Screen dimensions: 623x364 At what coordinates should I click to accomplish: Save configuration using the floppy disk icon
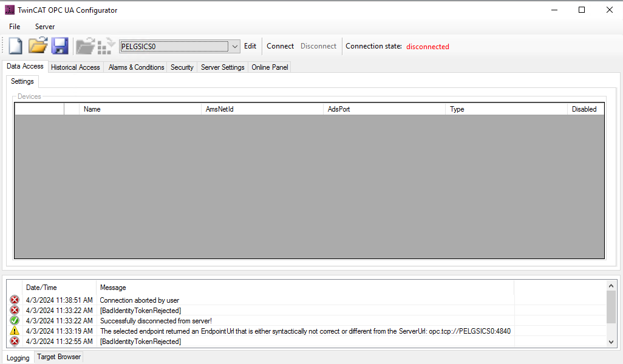click(60, 46)
